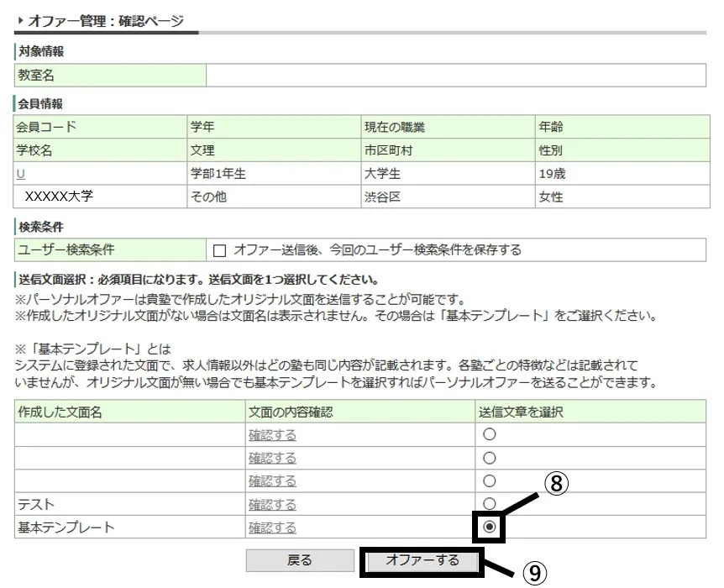Click the XXXXX大学 school name cell

tap(59, 197)
